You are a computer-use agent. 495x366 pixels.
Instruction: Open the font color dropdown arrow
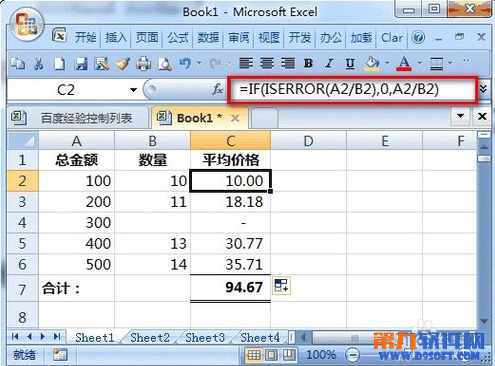tap(419, 63)
